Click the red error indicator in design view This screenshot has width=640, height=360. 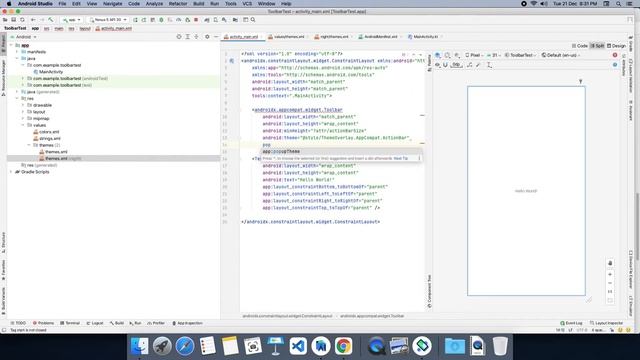[x=615, y=55]
